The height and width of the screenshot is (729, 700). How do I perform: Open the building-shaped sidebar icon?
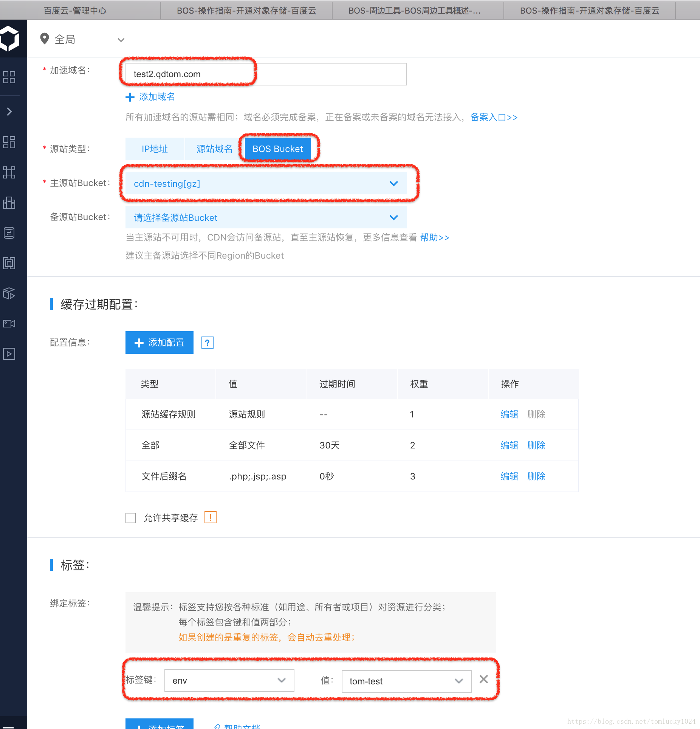click(x=9, y=203)
